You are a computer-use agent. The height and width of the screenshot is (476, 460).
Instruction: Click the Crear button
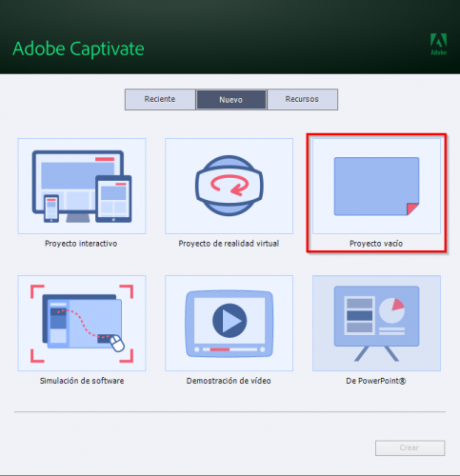(x=410, y=447)
